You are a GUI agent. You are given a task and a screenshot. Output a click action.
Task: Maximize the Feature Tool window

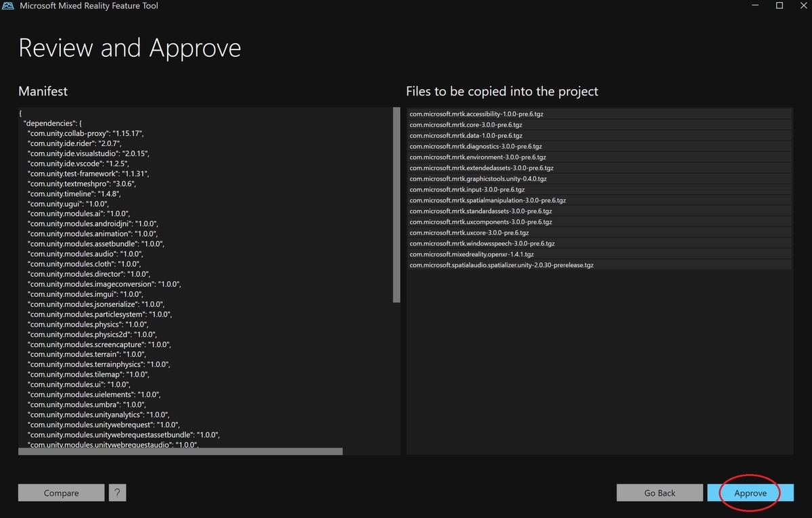(779, 5)
